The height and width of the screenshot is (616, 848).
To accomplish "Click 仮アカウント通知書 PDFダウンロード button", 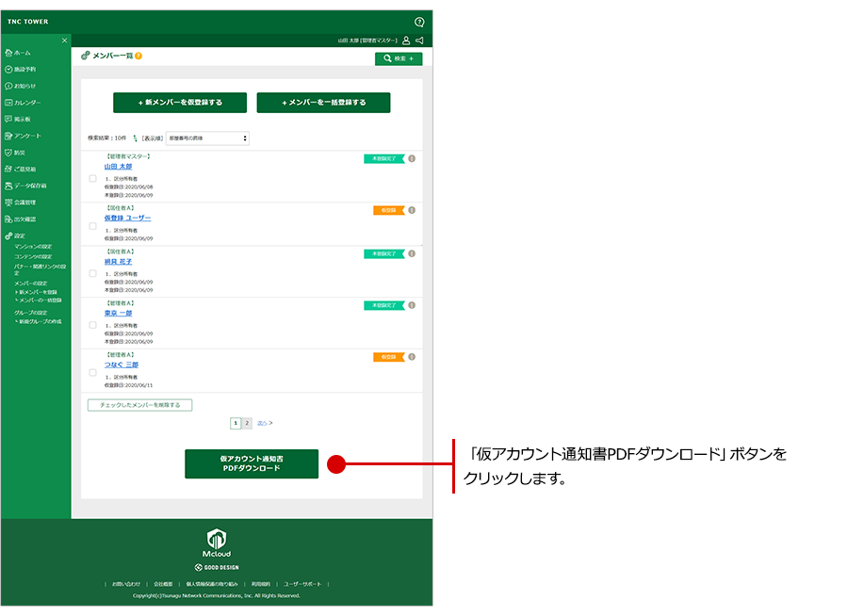I will pos(252,463).
